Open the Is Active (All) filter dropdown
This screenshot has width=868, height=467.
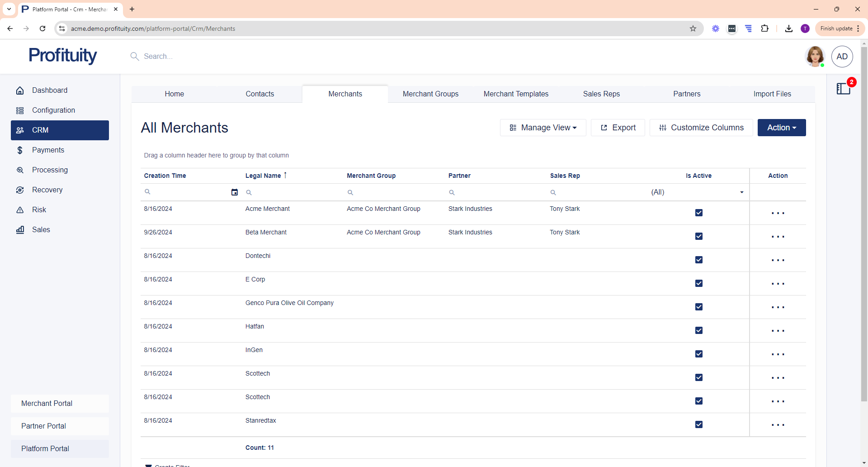741,192
